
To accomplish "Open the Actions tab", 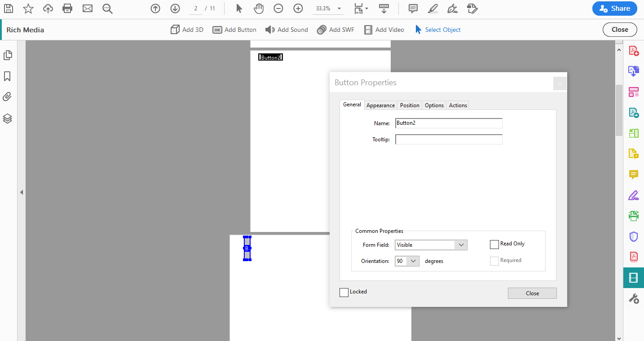I will pyautogui.click(x=457, y=105).
